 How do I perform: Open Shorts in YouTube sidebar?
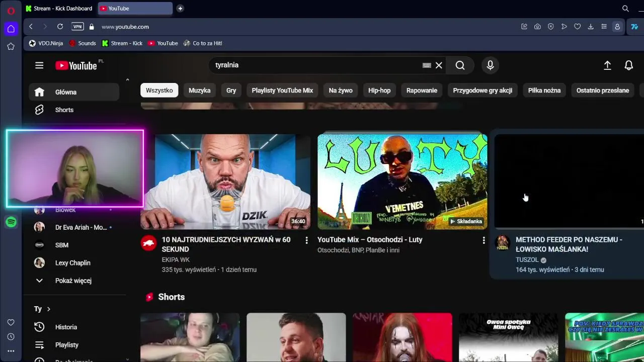[73, 110]
